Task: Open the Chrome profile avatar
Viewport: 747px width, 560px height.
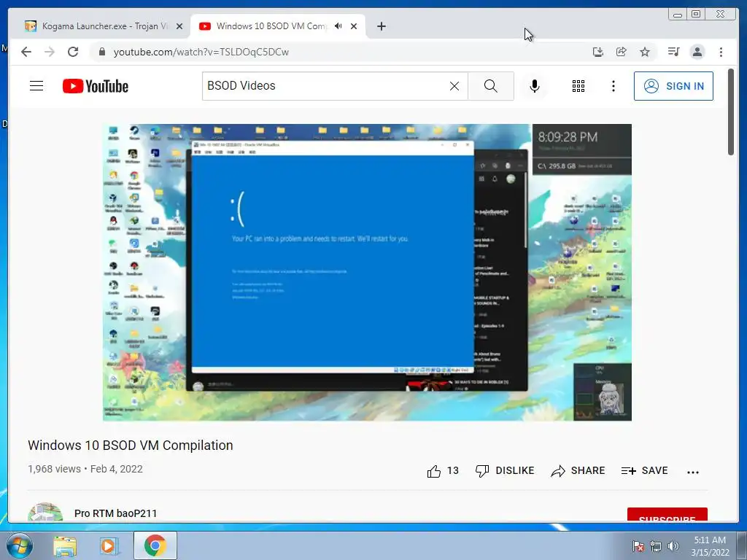Action: coord(697,52)
